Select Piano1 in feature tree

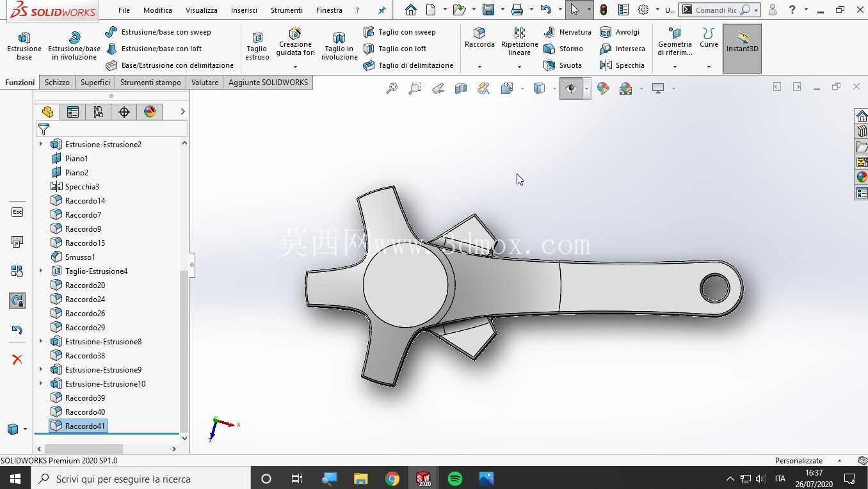point(76,158)
